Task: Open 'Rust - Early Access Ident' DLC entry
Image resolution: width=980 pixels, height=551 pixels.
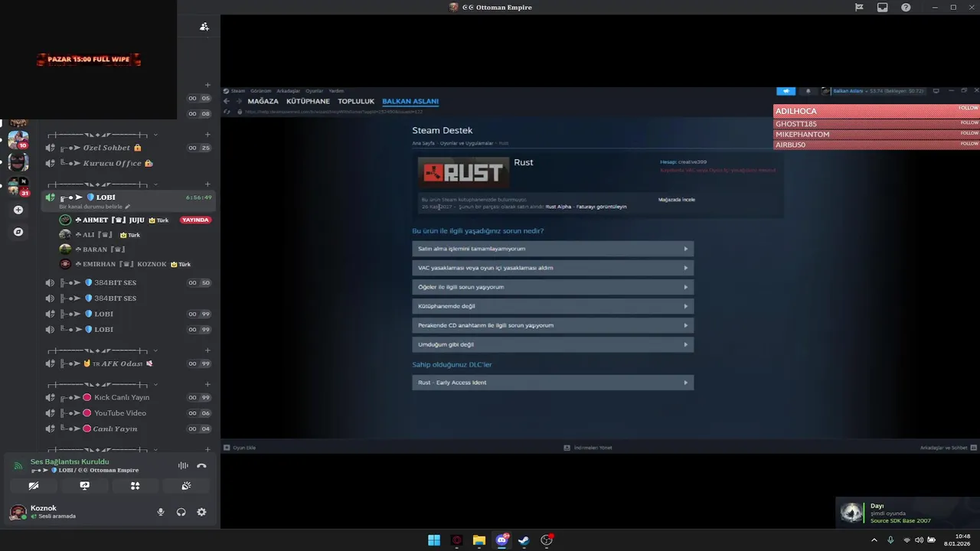Action: click(x=553, y=383)
